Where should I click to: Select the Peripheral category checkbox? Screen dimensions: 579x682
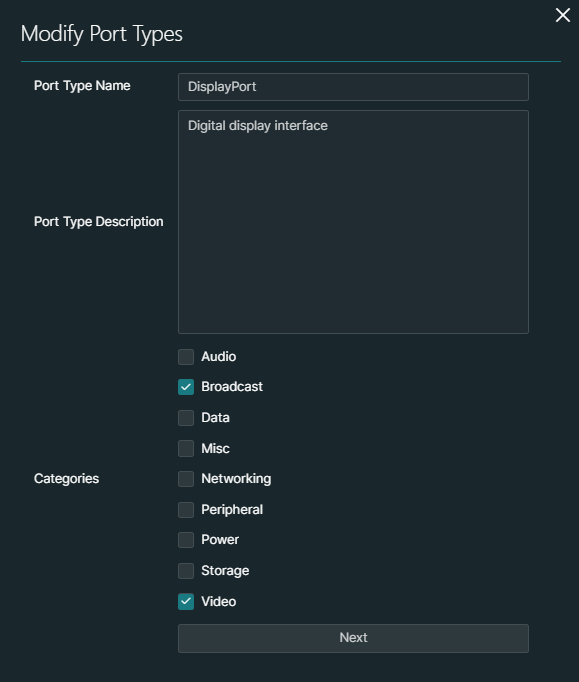[x=186, y=510]
